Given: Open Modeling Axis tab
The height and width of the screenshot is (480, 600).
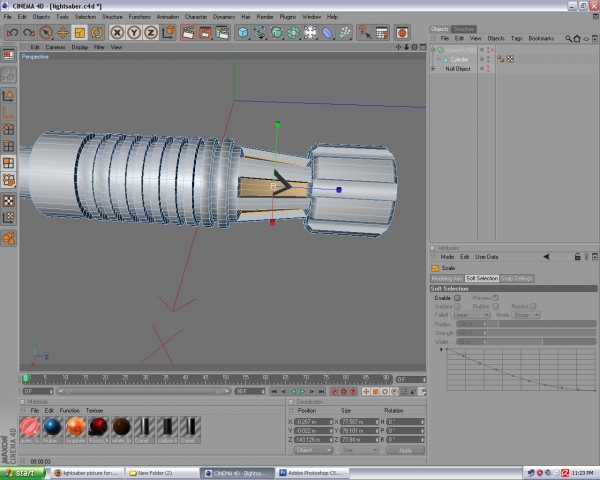Looking at the screenshot, I should tap(447, 278).
